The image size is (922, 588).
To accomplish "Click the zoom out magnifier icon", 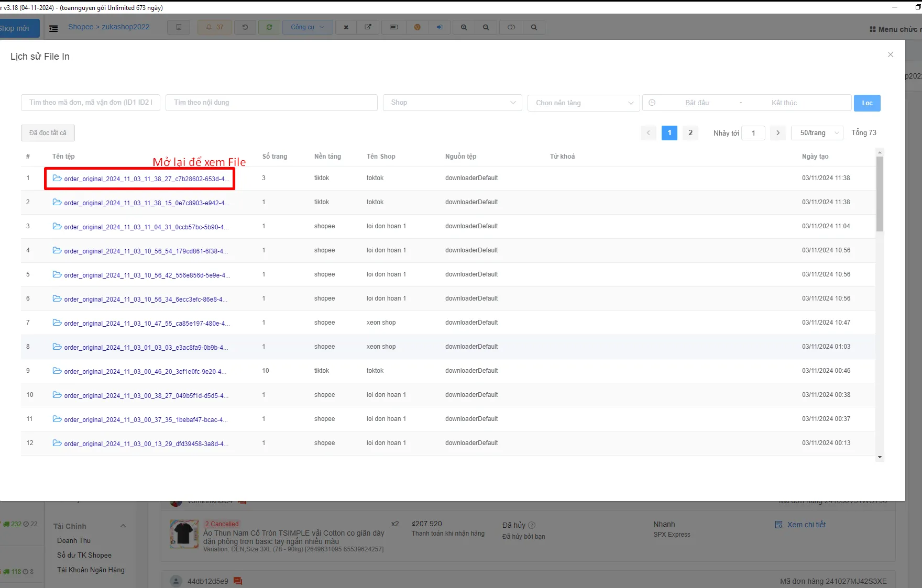I will tap(486, 27).
